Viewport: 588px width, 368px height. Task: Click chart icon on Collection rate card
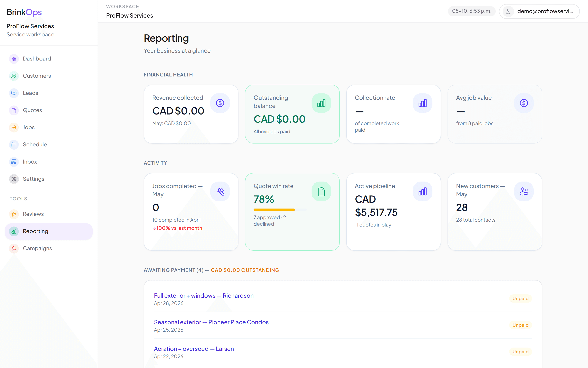(423, 103)
